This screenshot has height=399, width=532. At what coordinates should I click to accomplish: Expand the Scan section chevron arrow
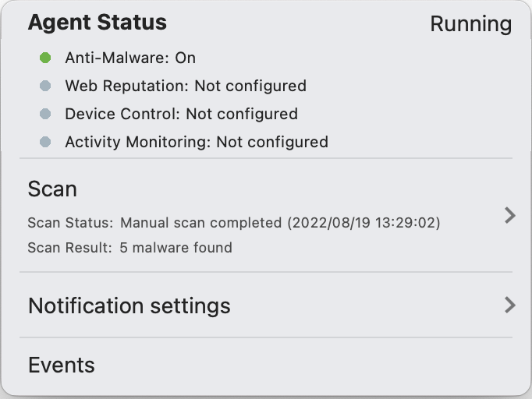509,215
